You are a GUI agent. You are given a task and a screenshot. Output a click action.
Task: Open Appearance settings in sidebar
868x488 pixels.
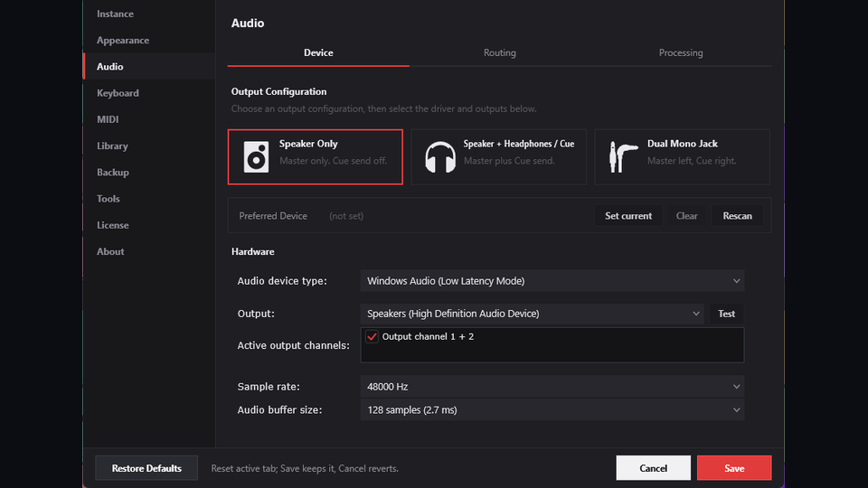coord(149,41)
